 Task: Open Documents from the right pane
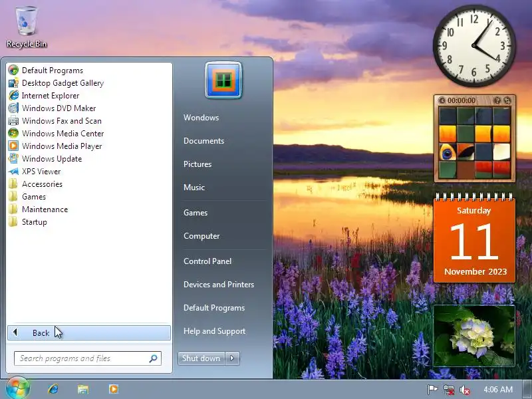click(x=204, y=141)
